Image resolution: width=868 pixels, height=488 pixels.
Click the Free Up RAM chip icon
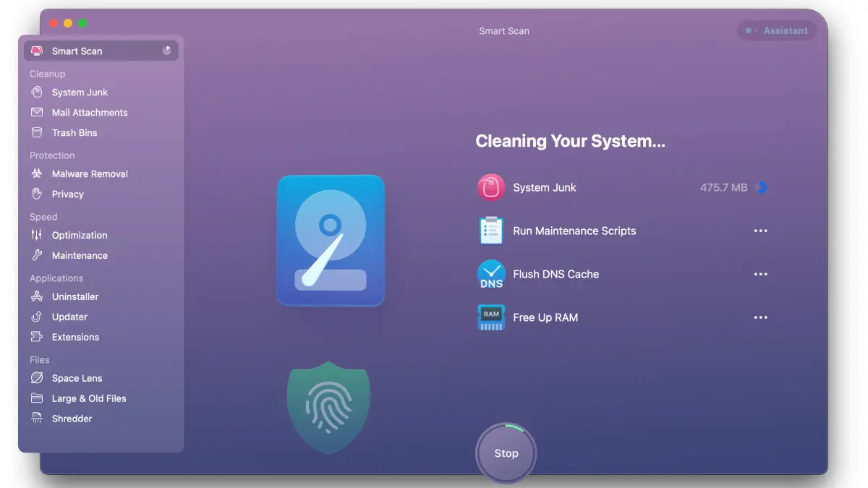tap(491, 317)
